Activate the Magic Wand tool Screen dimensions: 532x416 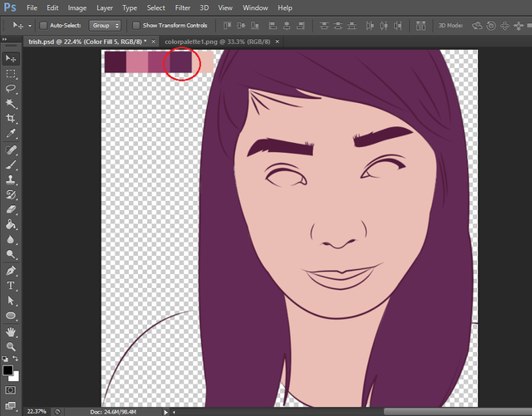pos(12,104)
